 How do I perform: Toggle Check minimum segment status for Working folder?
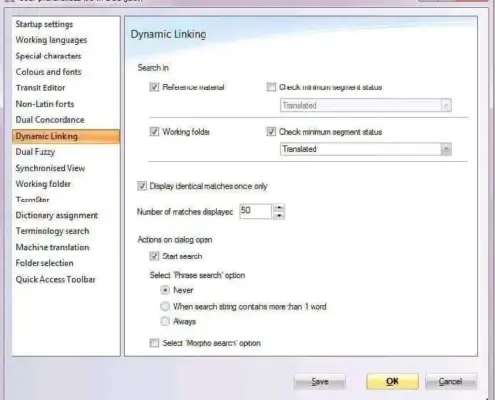click(x=271, y=132)
